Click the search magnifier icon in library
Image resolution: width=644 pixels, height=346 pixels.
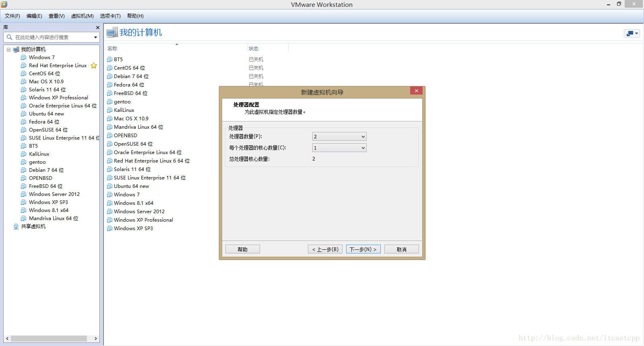pyautogui.click(x=9, y=37)
